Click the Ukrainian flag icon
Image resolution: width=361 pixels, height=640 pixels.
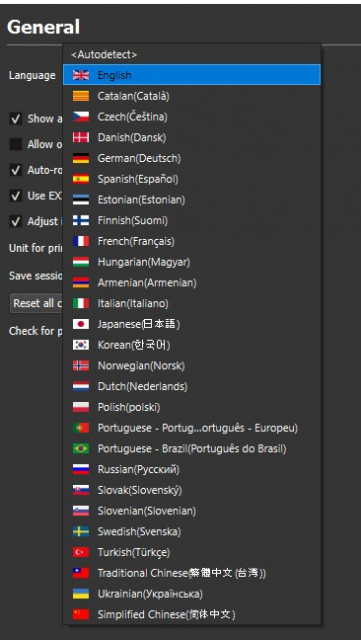81,594
